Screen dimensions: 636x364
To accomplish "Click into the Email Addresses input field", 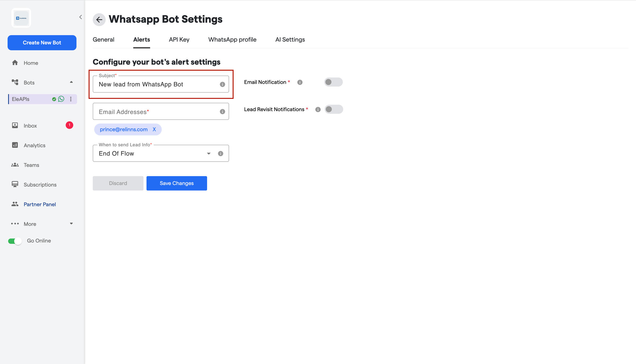I will tap(161, 111).
